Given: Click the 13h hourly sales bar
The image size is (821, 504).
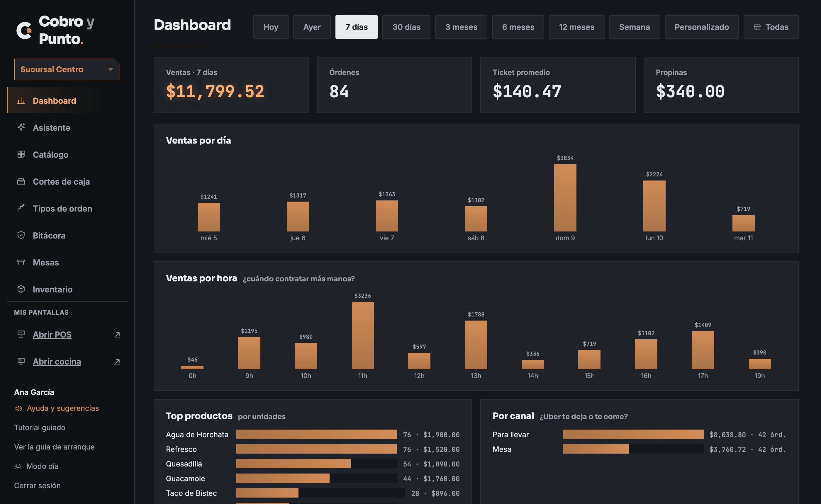Looking at the screenshot, I should coord(476,345).
